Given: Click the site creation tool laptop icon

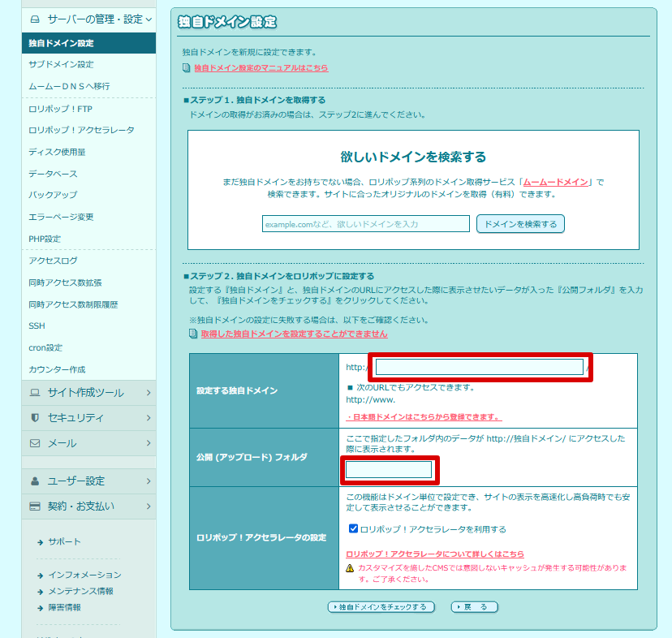Looking at the screenshot, I should point(34,393).
